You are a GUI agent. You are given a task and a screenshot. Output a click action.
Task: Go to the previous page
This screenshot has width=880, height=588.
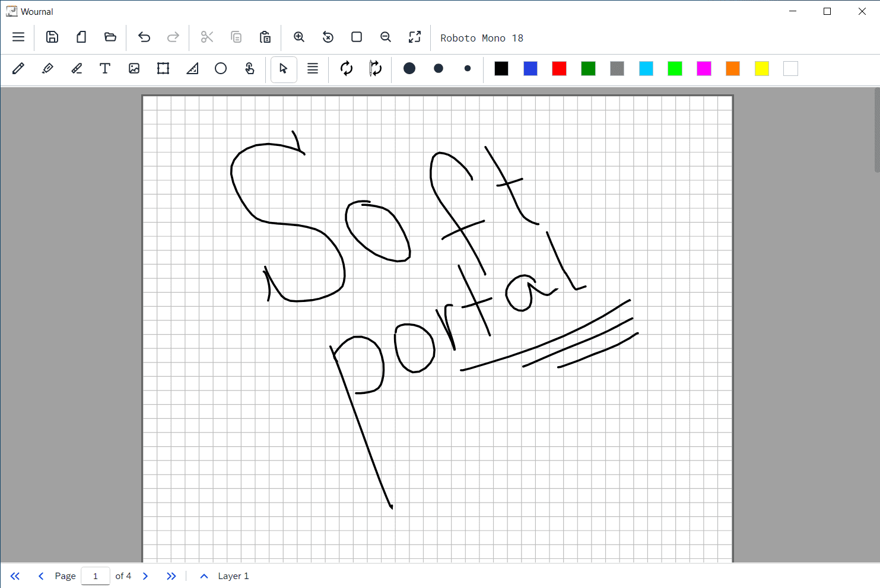pos(41,576)
